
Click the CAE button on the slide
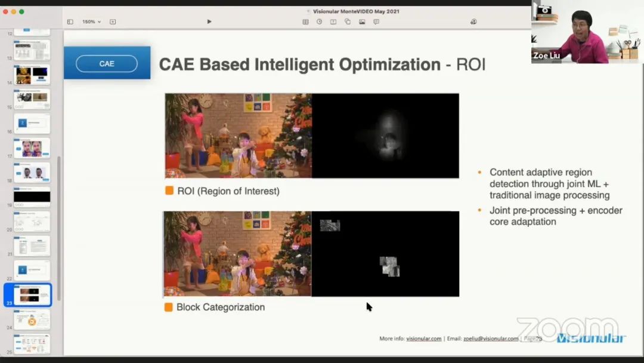107,63
